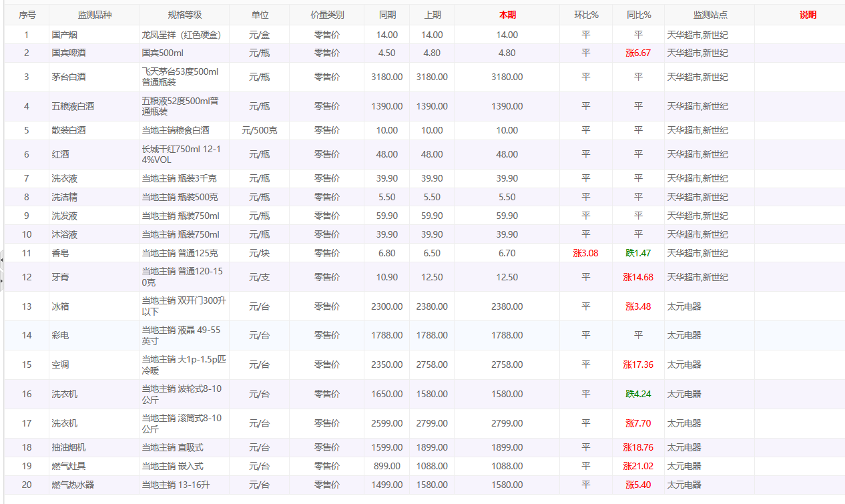Click the green 跌4.24 value

pyautogui.click(x=638, y=394)
